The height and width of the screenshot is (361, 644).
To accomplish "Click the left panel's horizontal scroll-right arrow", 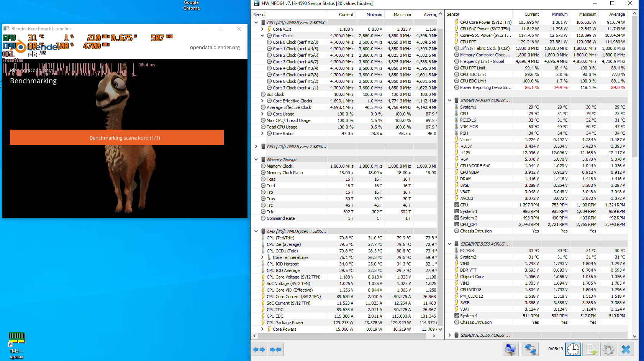I will [434, 336].
